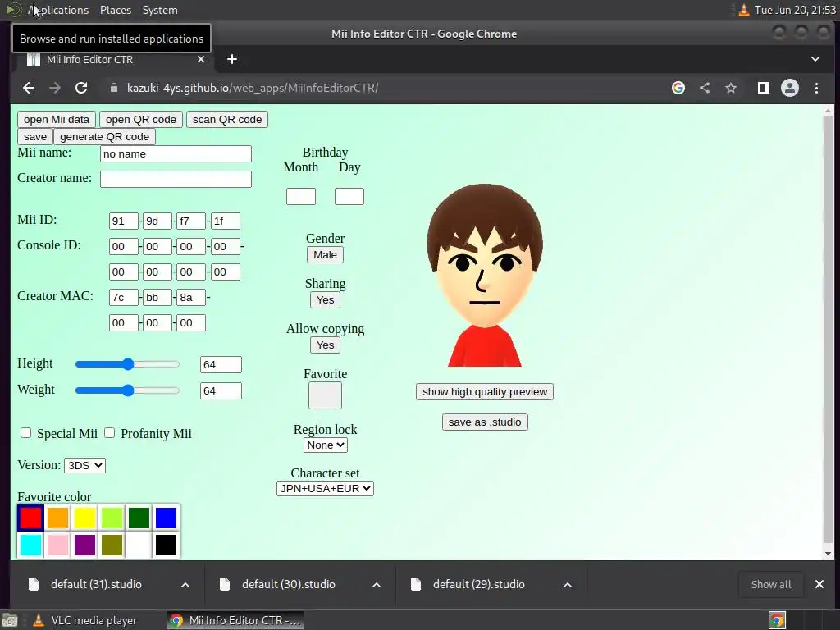Viewport: 840px width, 630px height.
Task: Click the Mii name input field
Action: point(176,153)
